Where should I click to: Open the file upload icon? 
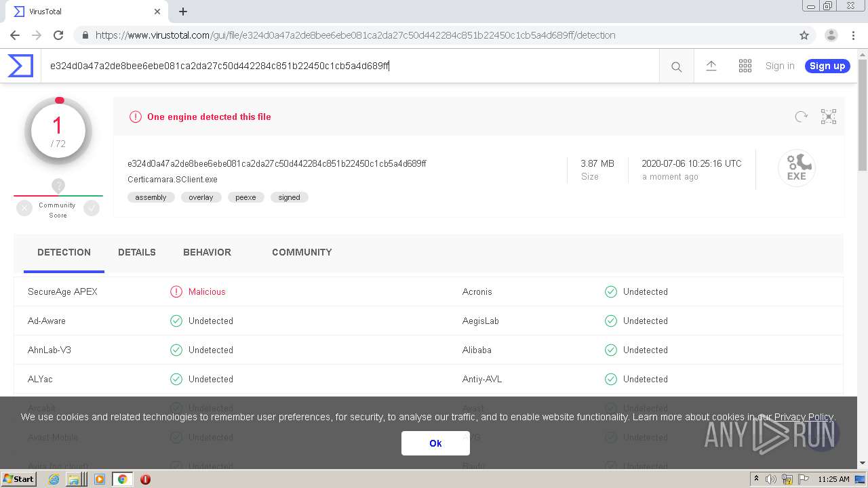pos(711,66)
